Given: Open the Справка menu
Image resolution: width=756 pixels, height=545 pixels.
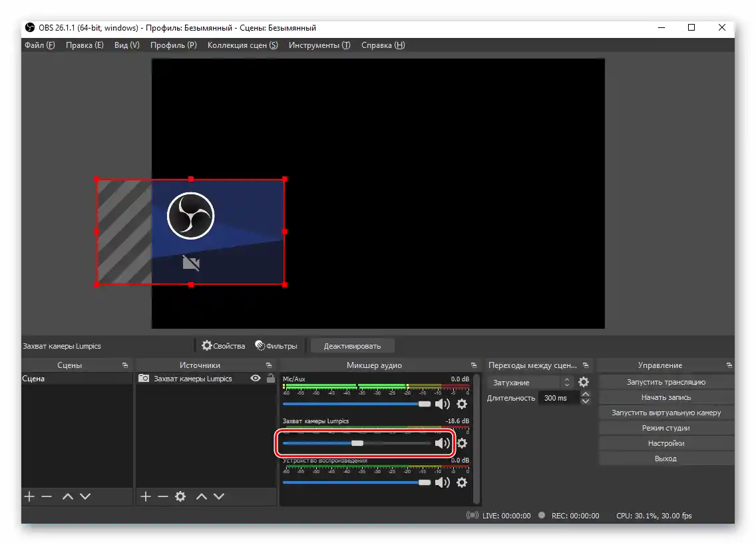Looking at the screenshot, I should pyautogui.click(x=383, y=45).
